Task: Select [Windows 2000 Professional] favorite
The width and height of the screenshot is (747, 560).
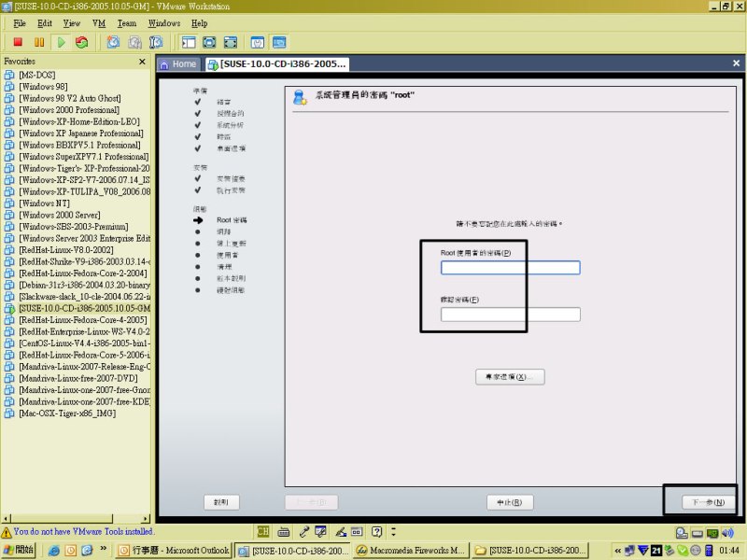Action: tap(69, 110)
